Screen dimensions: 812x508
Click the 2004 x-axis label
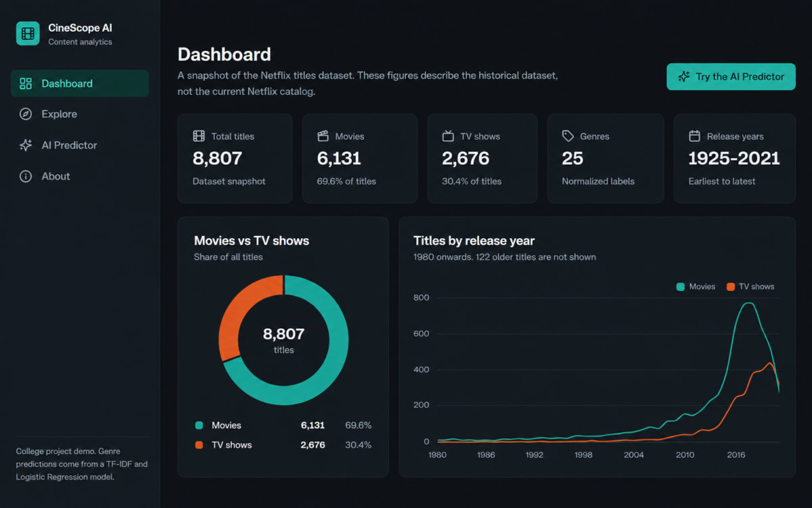[x=634, y=455]
